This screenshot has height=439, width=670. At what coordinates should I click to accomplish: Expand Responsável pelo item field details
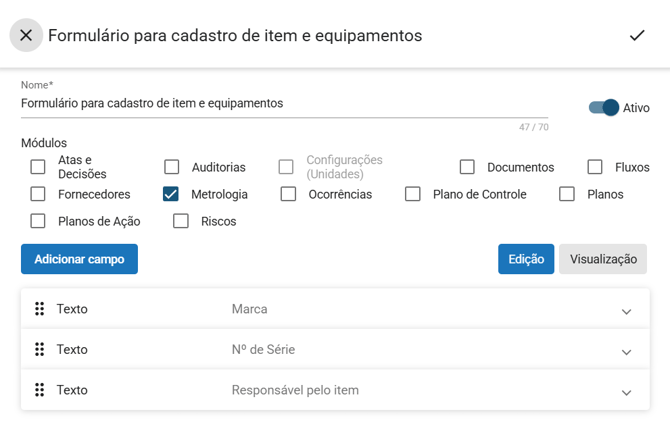626,392
